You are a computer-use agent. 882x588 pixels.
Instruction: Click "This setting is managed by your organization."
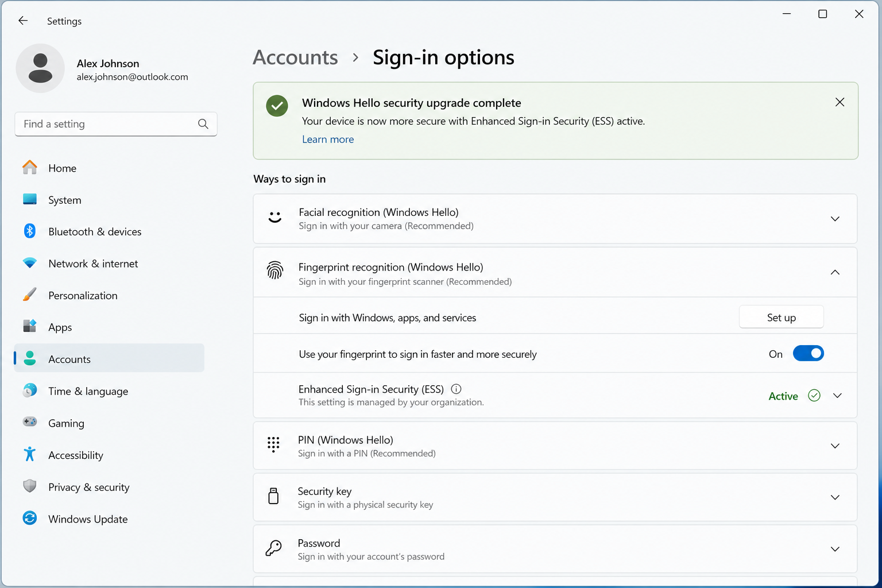coord(391,403)
